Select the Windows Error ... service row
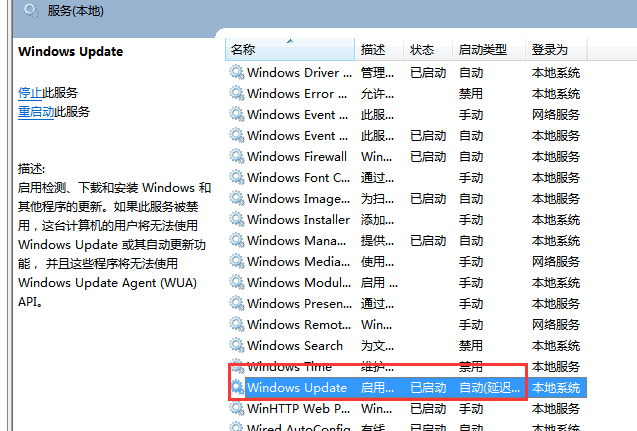637x431 pixels. coord(406,94)
